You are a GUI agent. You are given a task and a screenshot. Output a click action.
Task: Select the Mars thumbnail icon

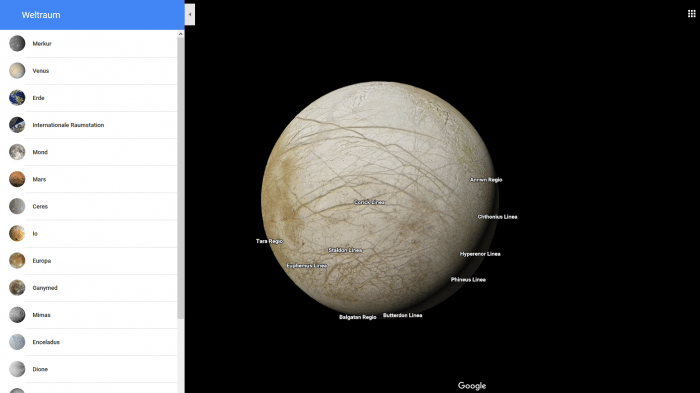click(x=17, y=179)
